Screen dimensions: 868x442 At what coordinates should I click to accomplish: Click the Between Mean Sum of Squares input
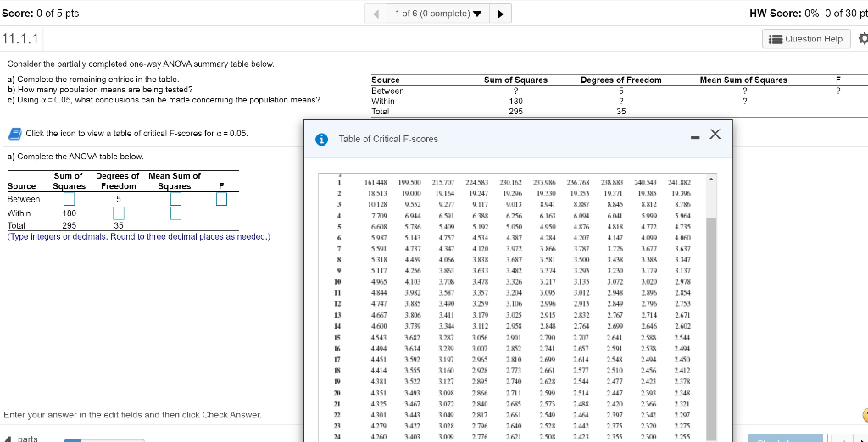click(174, 200)
